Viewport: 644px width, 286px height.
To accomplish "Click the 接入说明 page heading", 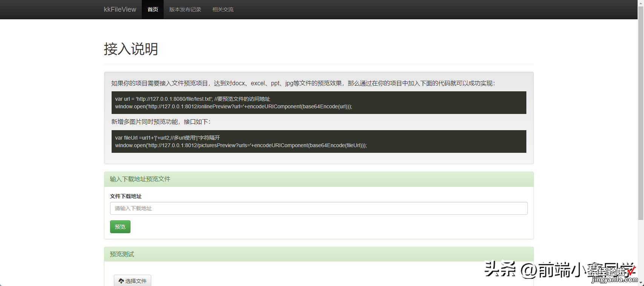I will click(131, 49).
